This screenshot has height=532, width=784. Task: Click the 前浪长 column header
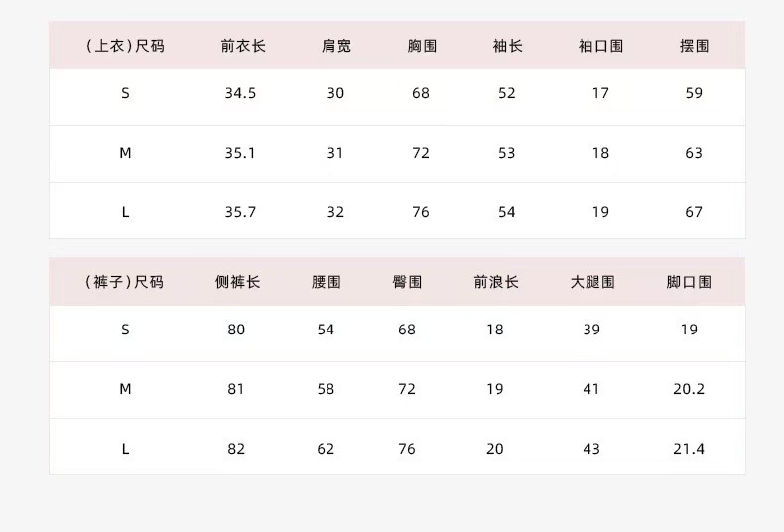[496, 282]
